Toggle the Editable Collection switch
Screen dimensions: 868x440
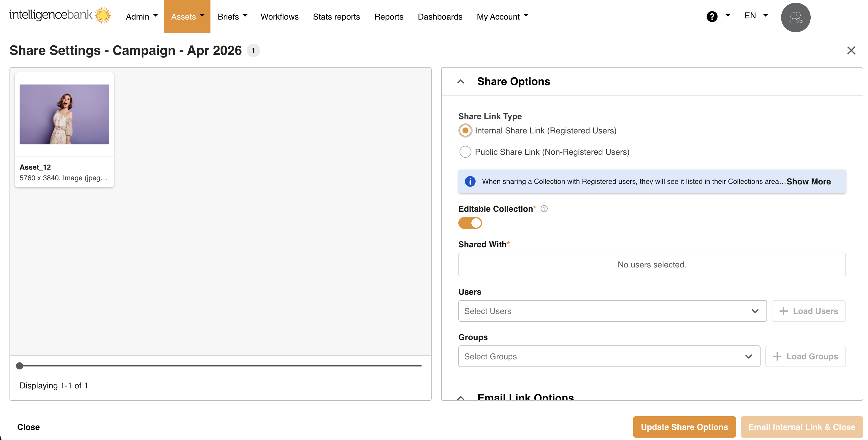pos(470,223)
